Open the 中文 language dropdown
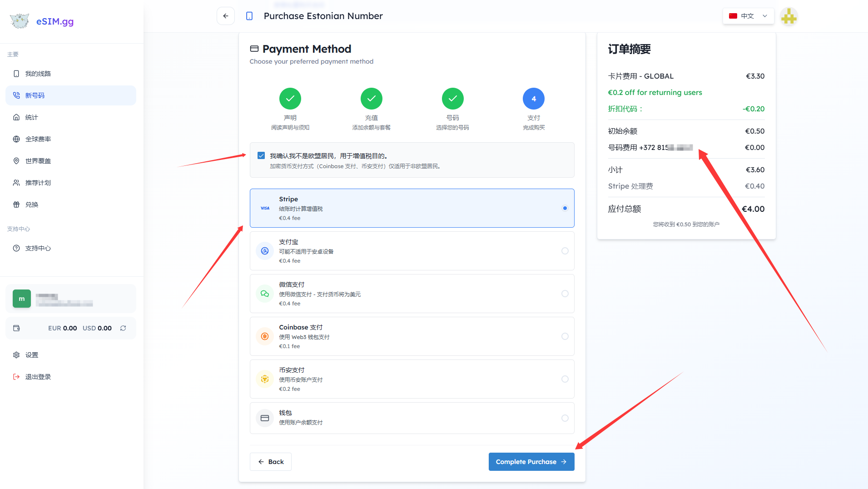868x489 pixels. pos(748,16)
